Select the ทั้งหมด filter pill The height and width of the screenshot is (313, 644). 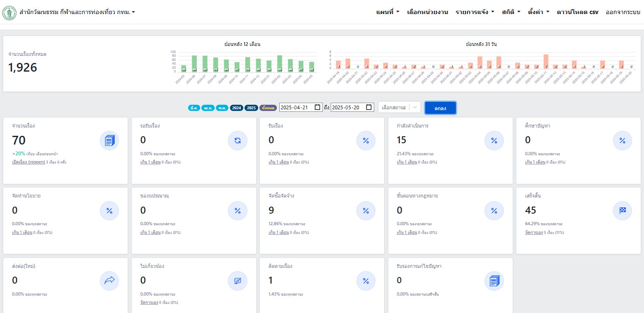tap(268, 108)
